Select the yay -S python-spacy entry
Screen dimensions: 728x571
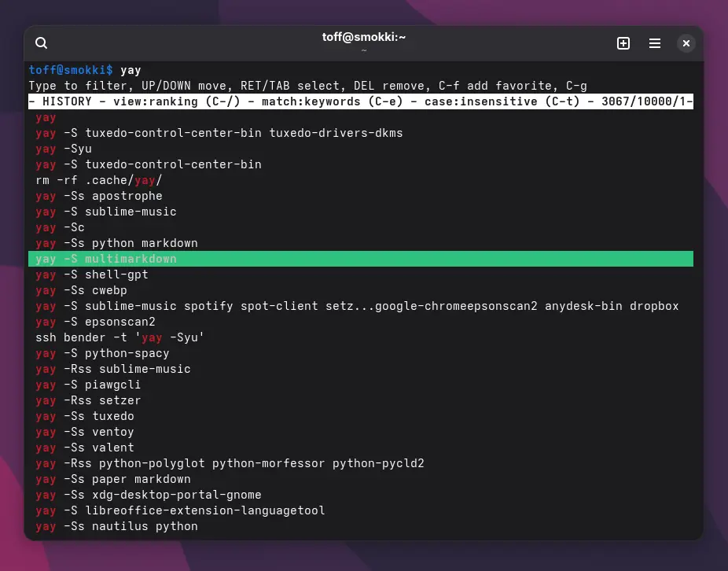click(102, 353)
